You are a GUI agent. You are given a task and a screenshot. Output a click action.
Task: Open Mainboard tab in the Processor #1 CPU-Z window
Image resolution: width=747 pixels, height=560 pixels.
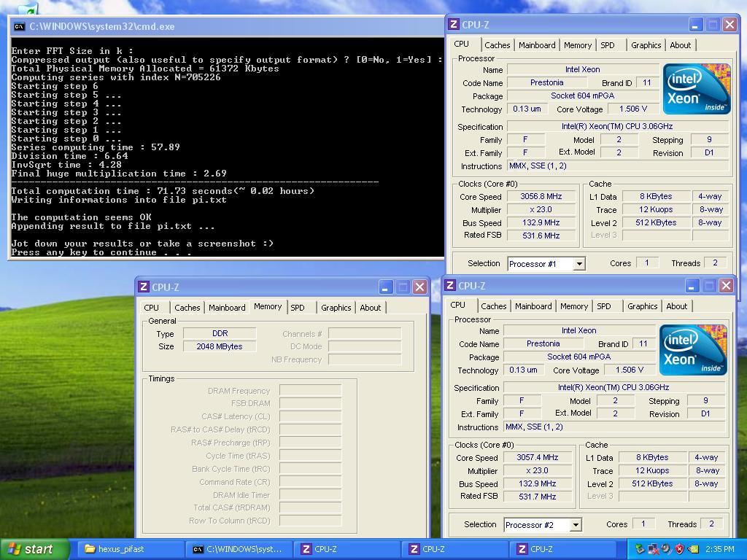pos(537,45)
